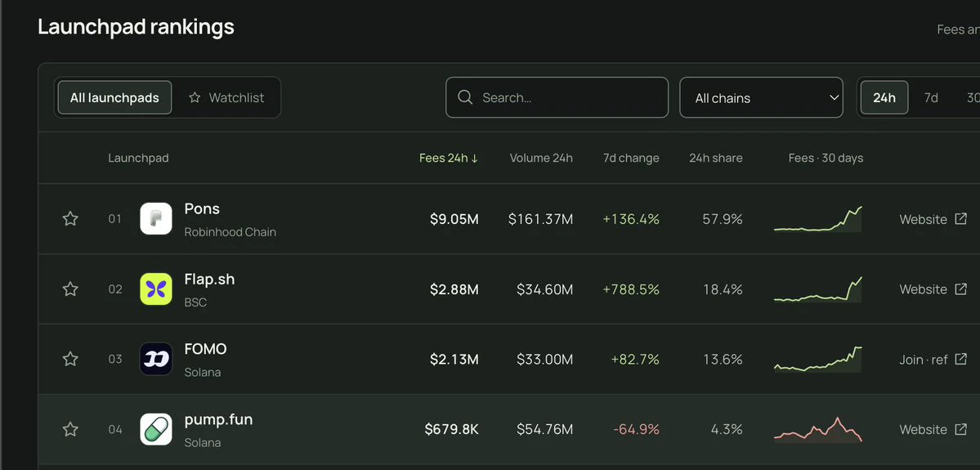This screenshot has height=470, width=980.
Task: Click the Pons launchpad logo
Action: pos(155,219)
